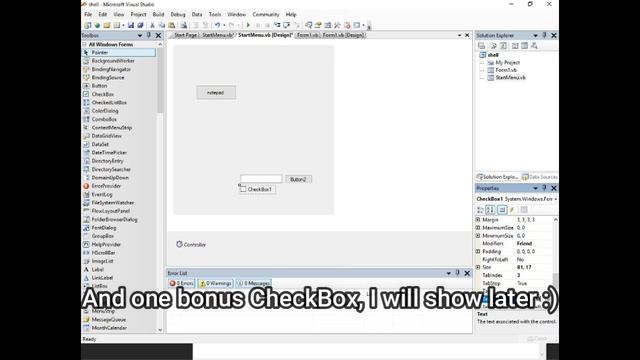Image resolution: width=640 pixels, height=360 pixels.
Task: Click the New Project toolbar icon
Action: pyautogui.click(x=88, y=25)
